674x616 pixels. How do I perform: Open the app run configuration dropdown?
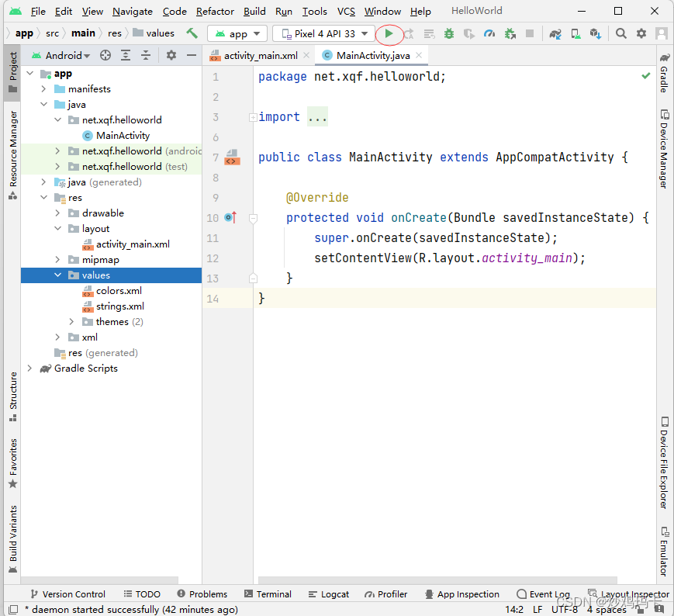click(x=237, y=33)
